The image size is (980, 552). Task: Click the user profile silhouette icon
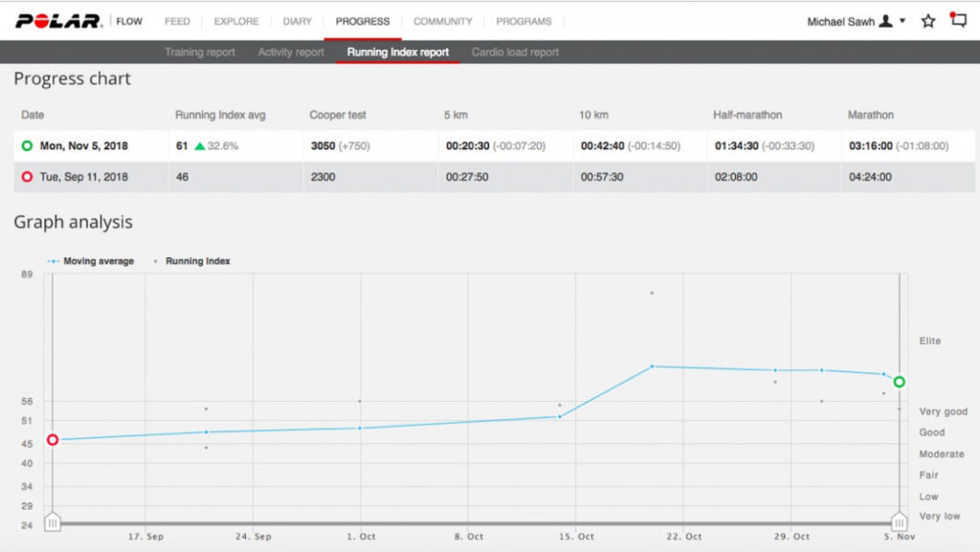coord(886,21)
